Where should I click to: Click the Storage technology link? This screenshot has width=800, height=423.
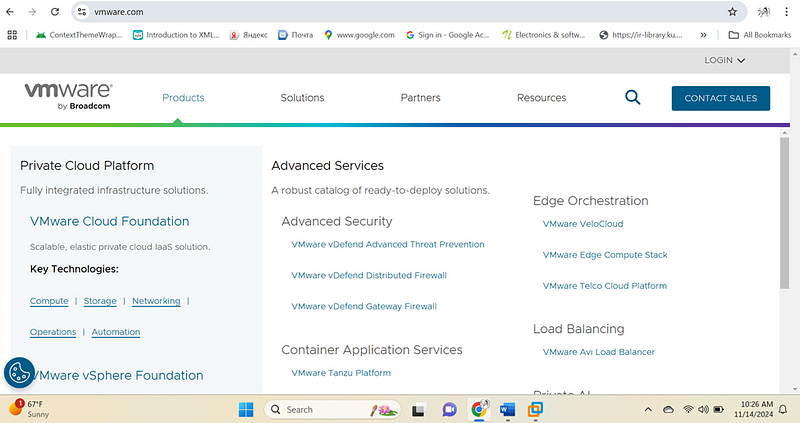point(100,301)
